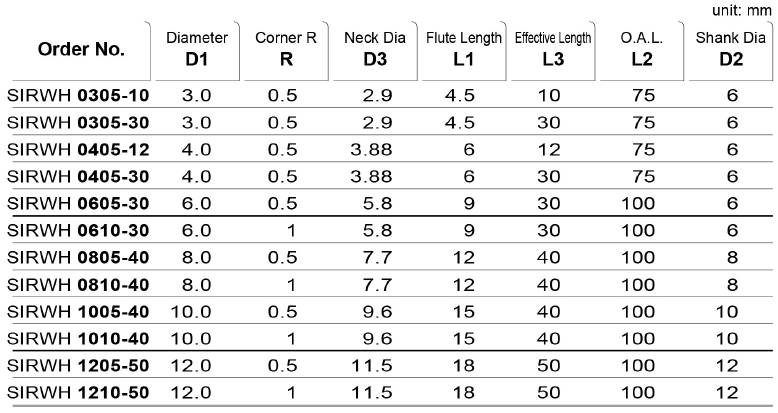Select the unit: mm label

(742, 10)
